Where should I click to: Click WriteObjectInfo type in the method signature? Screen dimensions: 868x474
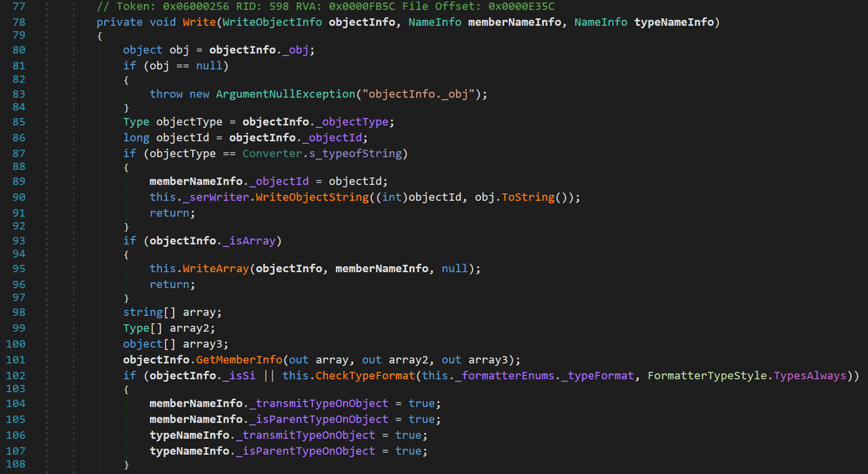click(272, 22)
